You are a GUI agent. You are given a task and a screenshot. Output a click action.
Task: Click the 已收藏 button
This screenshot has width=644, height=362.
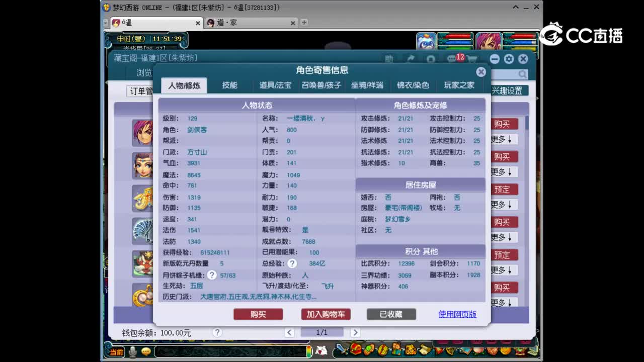[x=391, y=314]
